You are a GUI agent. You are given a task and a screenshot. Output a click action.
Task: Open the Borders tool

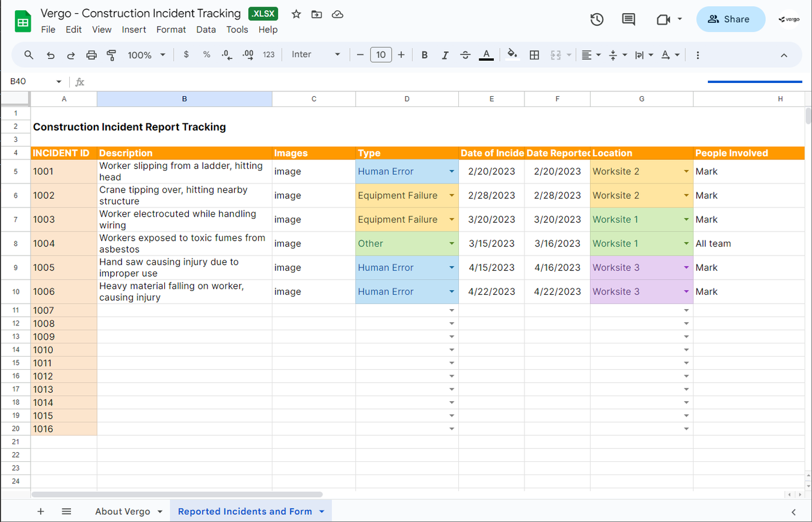tap(534, 55)
